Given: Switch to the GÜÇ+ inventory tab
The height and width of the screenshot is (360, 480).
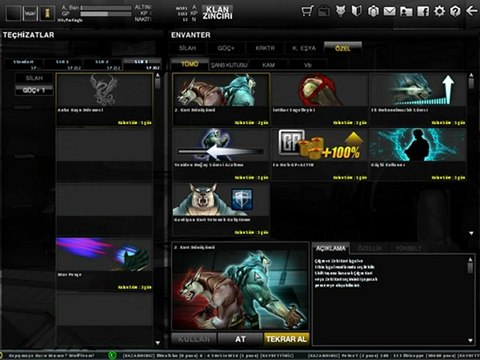Looking at the screenshot, I should click(x=226, y=48).
